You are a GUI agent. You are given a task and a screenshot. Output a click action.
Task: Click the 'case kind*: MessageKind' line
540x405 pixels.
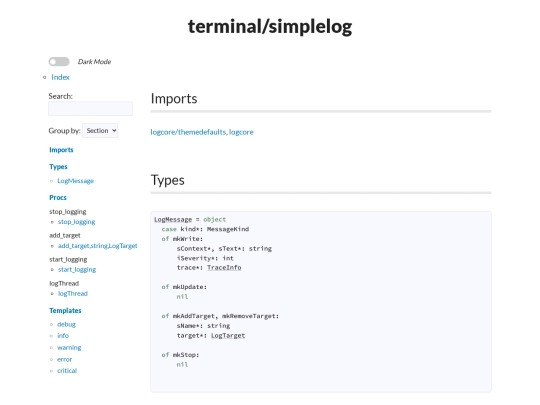[205, 229]
